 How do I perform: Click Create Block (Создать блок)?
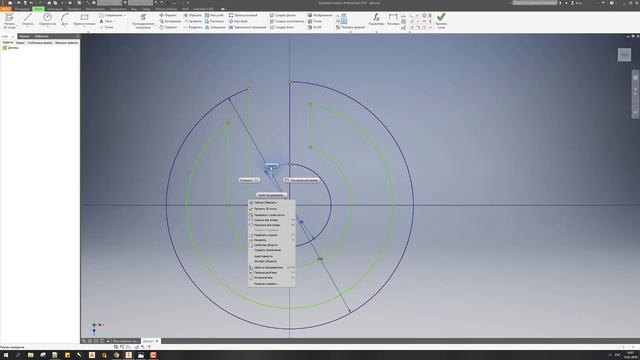[x=282, y=27]
